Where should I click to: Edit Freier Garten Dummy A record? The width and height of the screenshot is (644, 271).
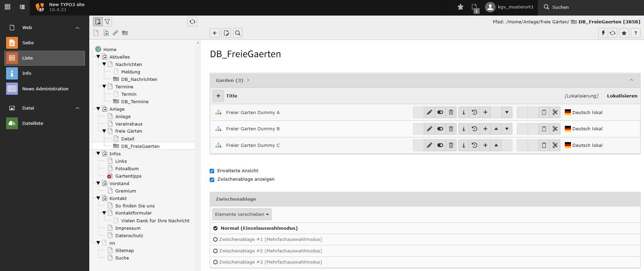429,112
